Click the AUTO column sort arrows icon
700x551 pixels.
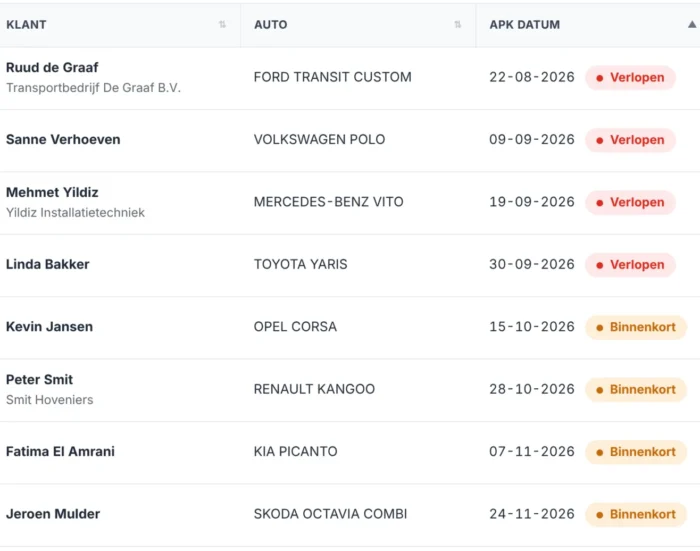tap(458, 25)
